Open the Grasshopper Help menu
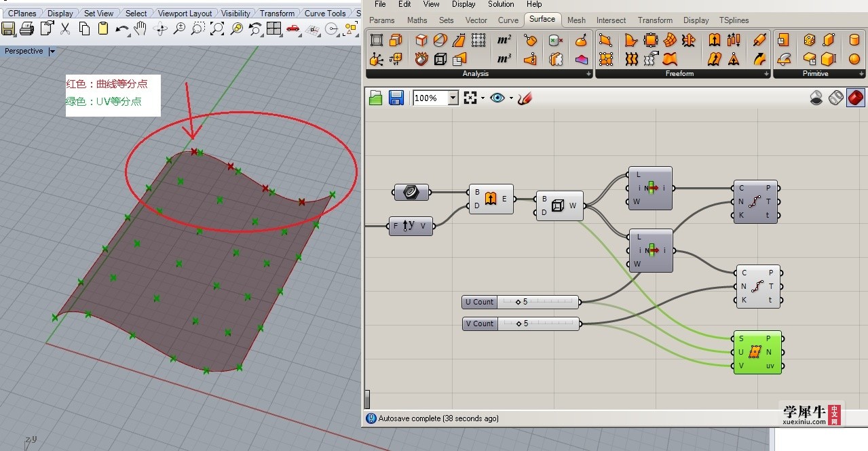868x451 pixels. (x=534, y=4)
